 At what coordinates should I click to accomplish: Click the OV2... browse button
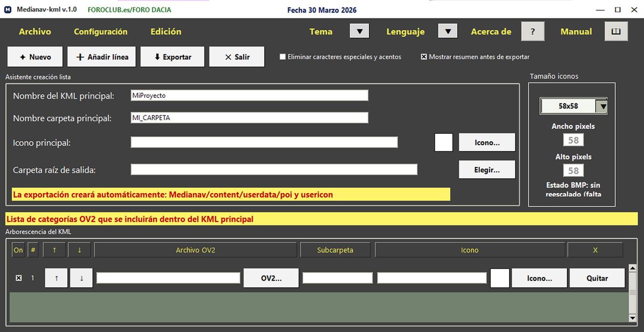click(x=271, y=278)
